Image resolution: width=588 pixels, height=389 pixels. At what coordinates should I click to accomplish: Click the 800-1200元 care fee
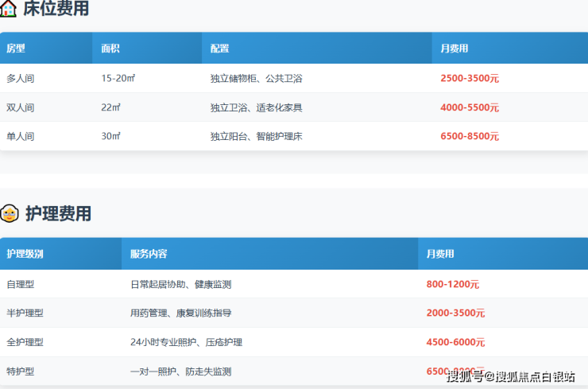[453, 284]
